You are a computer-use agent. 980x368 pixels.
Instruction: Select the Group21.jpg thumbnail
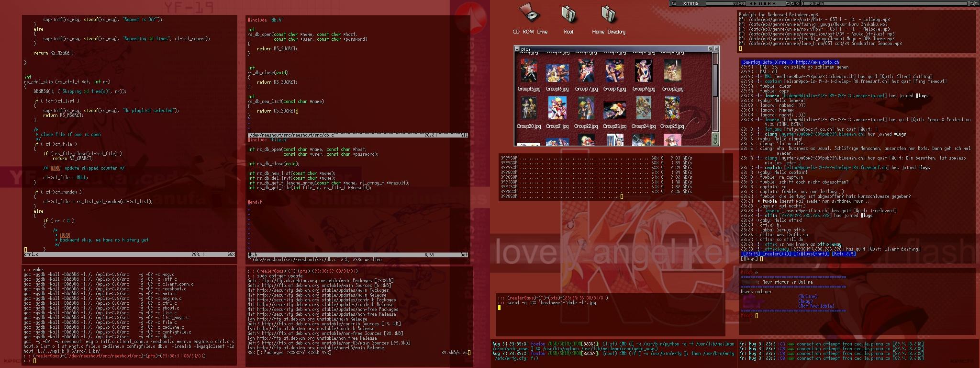tap(557, 108)
